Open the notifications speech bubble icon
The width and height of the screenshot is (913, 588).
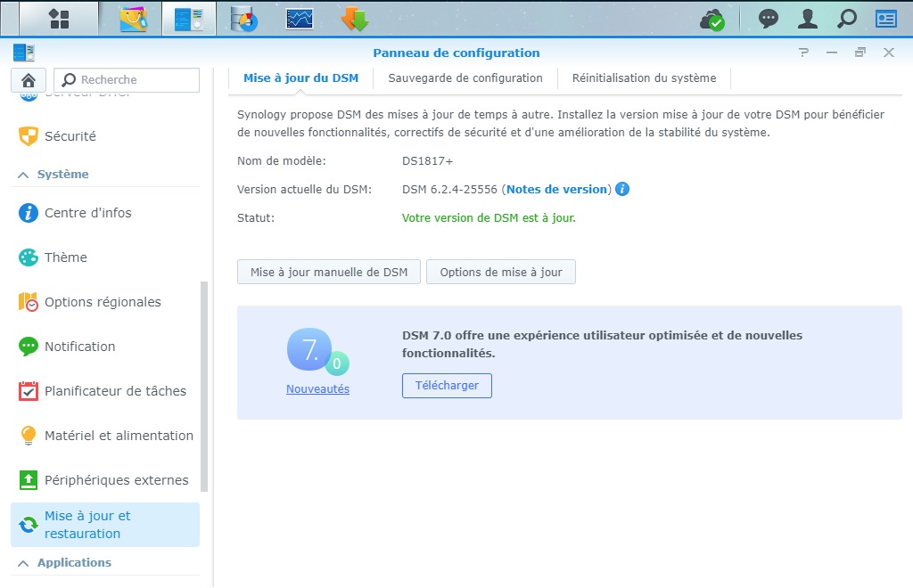[x=769, y=19]
